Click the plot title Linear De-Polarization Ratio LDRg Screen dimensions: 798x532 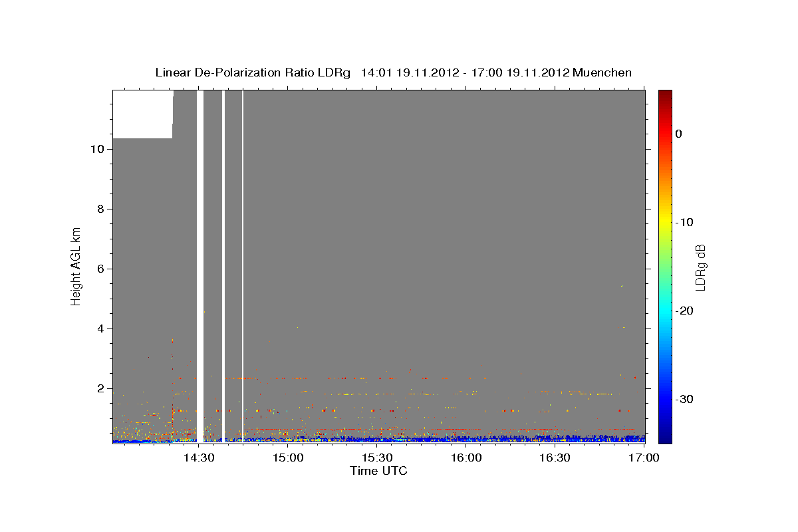[252, 72]
